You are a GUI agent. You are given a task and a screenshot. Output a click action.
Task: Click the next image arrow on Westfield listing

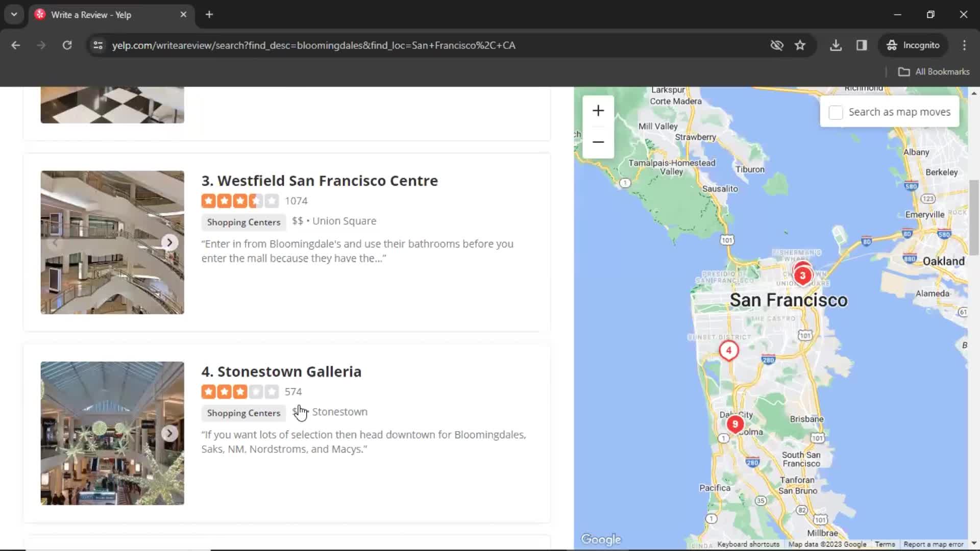click(169, 243)
